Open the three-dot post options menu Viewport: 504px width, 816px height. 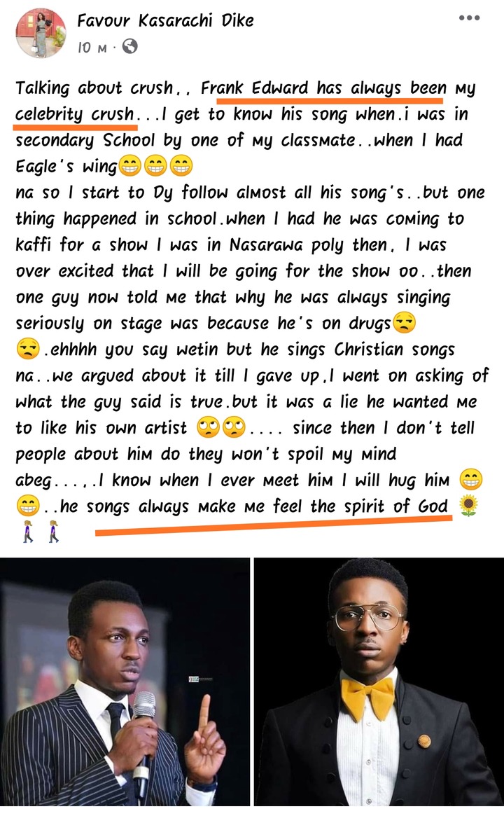click(469, 18)
